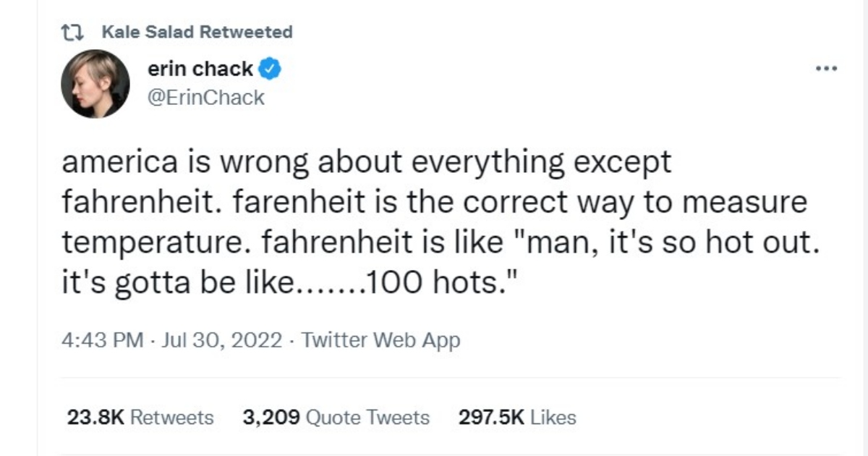868x456 pixels.
Task: Click the display name 'erin chack'
Action: 200,69
